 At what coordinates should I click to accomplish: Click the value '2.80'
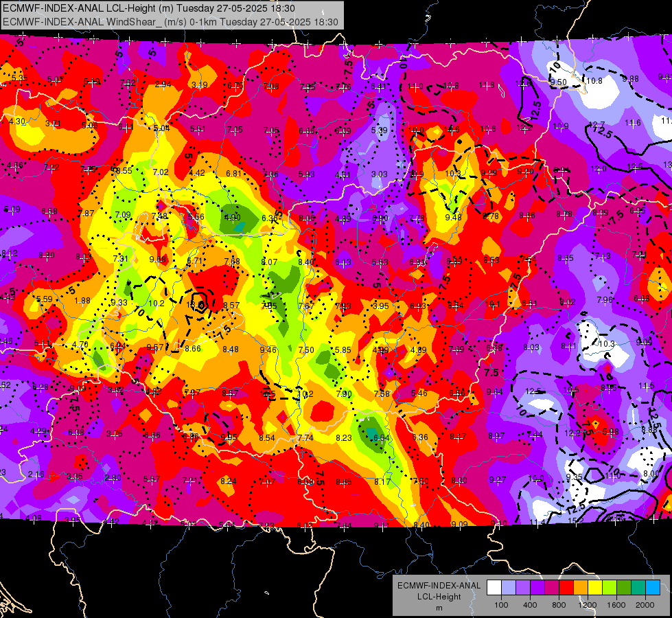tap(113, 478)
